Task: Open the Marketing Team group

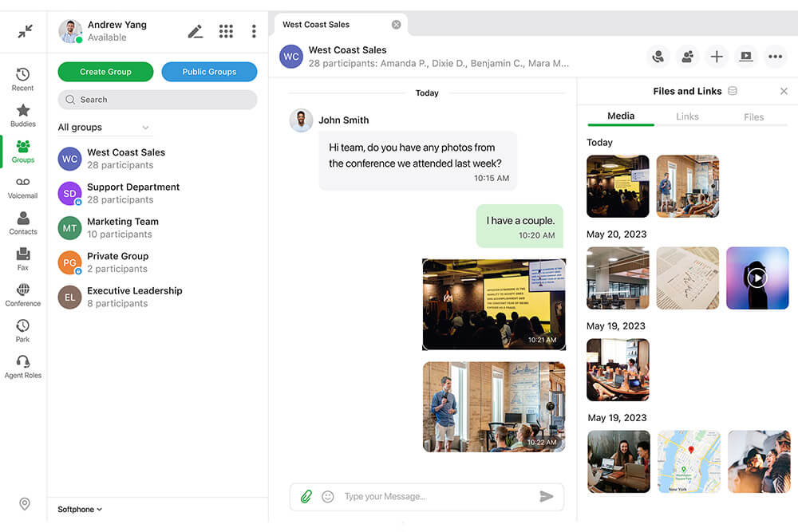Action: point(158,228)
